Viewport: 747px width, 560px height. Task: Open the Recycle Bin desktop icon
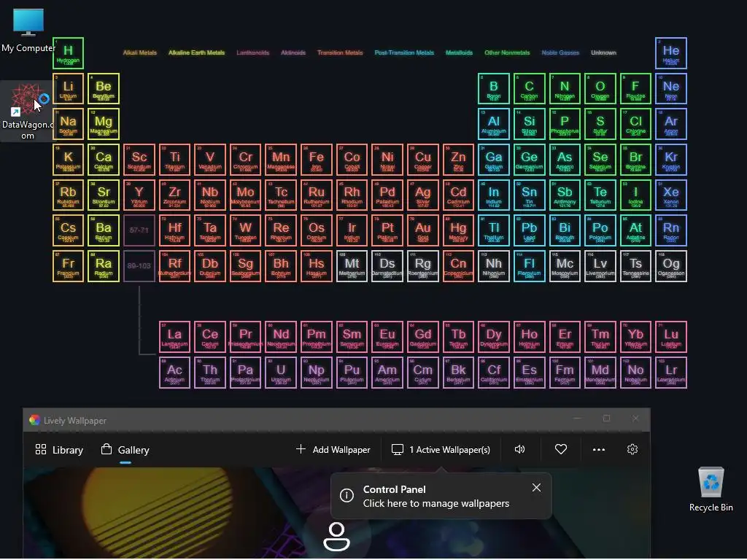coord(711,489)
